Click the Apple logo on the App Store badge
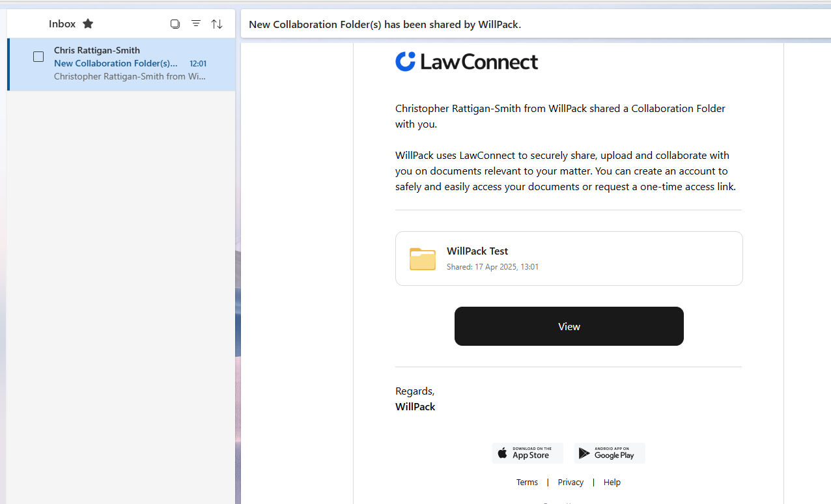Viewport: 831px width, 504px height. click(x=502, y=453)
